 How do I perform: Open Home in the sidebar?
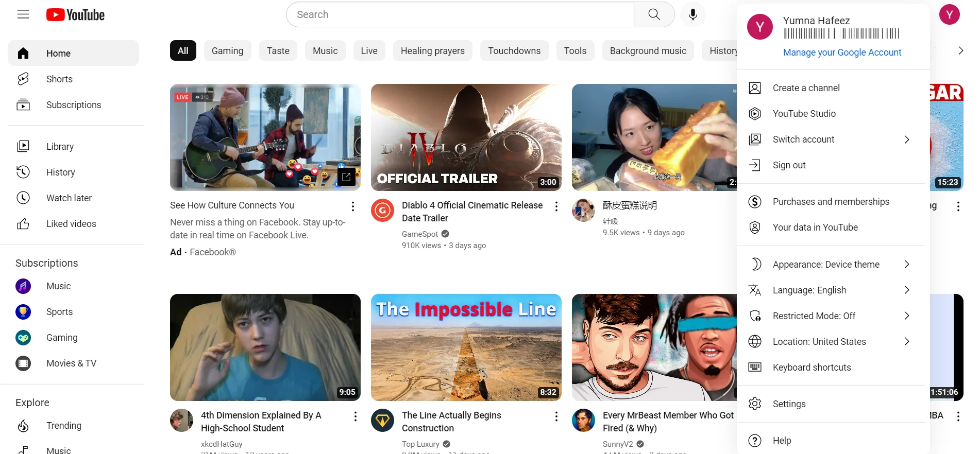coord(73,53)
